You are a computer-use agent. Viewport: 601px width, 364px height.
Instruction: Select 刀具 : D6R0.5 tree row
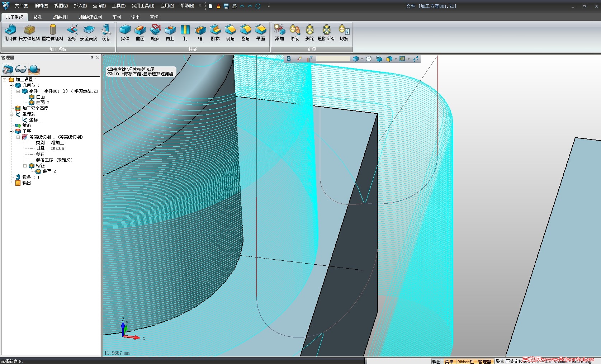(50, 148)
